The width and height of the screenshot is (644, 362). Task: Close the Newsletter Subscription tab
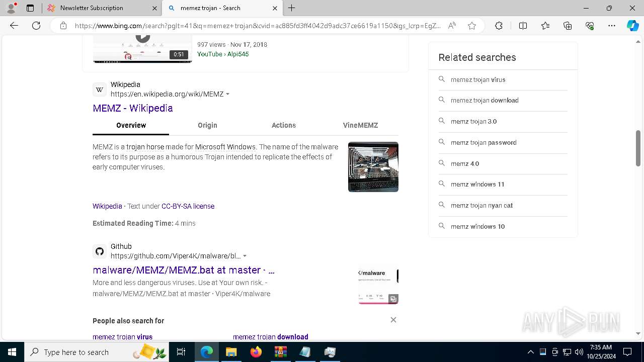pos(154,8)
